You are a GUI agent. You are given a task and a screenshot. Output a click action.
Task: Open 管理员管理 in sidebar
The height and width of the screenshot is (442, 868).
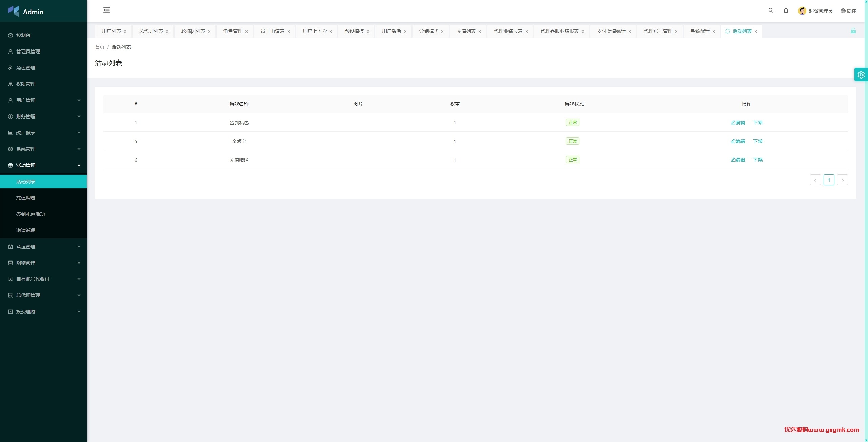coord(43,51)
